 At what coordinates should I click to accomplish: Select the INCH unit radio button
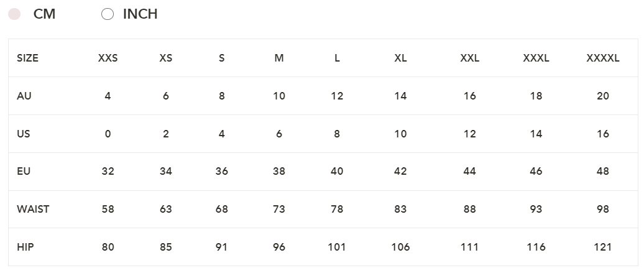tap(108, 14)
